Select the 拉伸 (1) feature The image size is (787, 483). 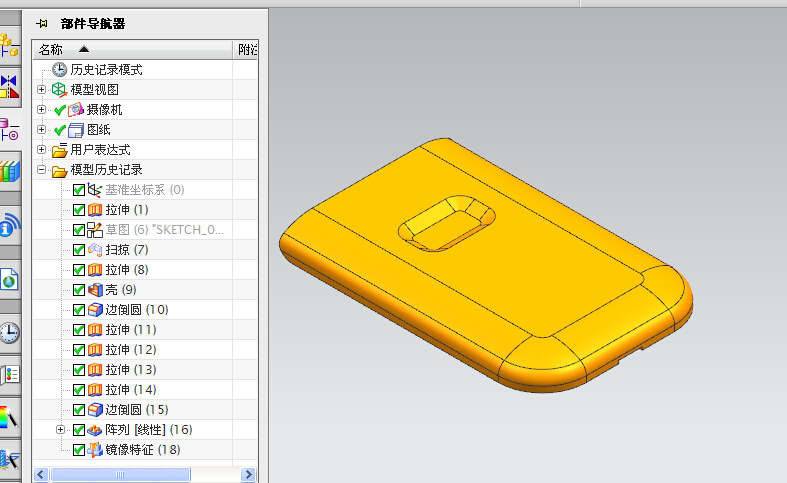point(126,210)
